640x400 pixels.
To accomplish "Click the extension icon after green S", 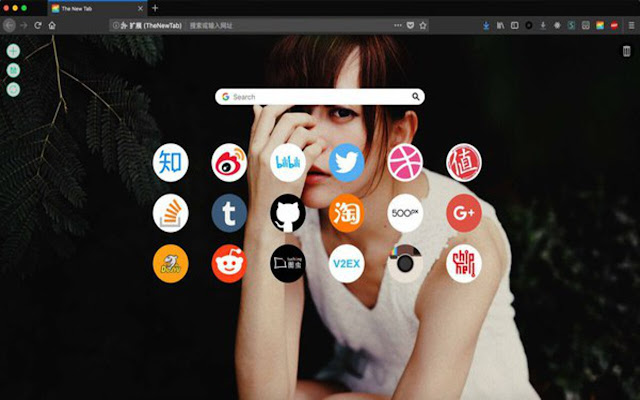I will click(586, 25).
